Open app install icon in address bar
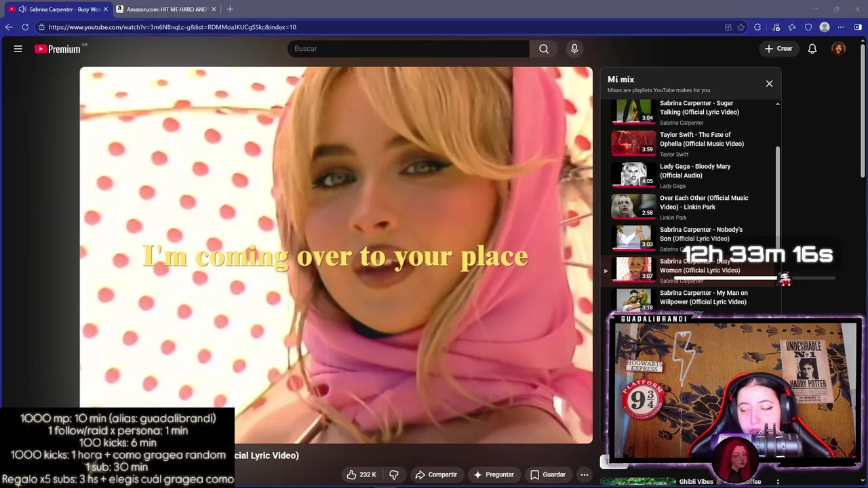Image resolution: width=868 pixels, height=488 pixels. (728, 27)
